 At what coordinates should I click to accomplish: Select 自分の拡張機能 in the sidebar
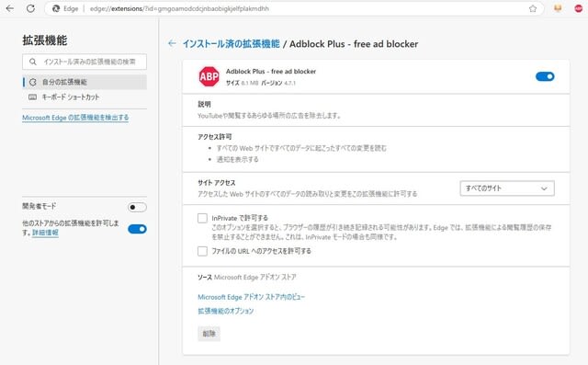pyautogui.click(x=85, y=82)
